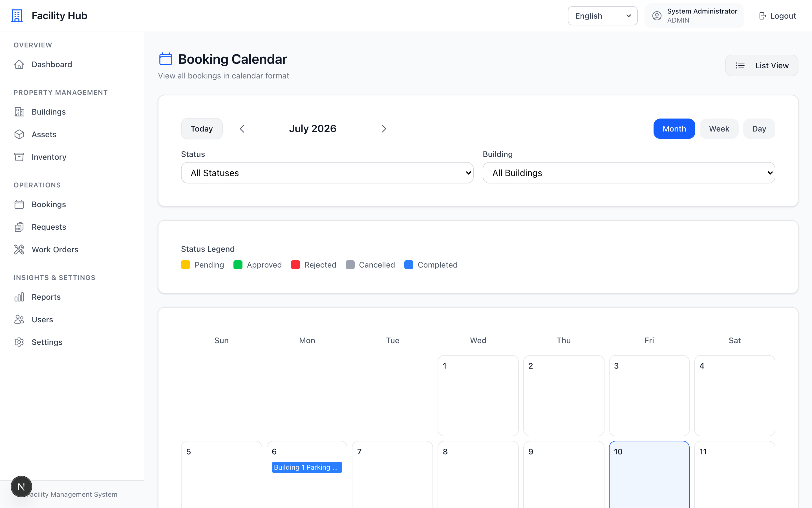Click the blue Completed legend swatch

pyautogui.click(x=409, y=265)
